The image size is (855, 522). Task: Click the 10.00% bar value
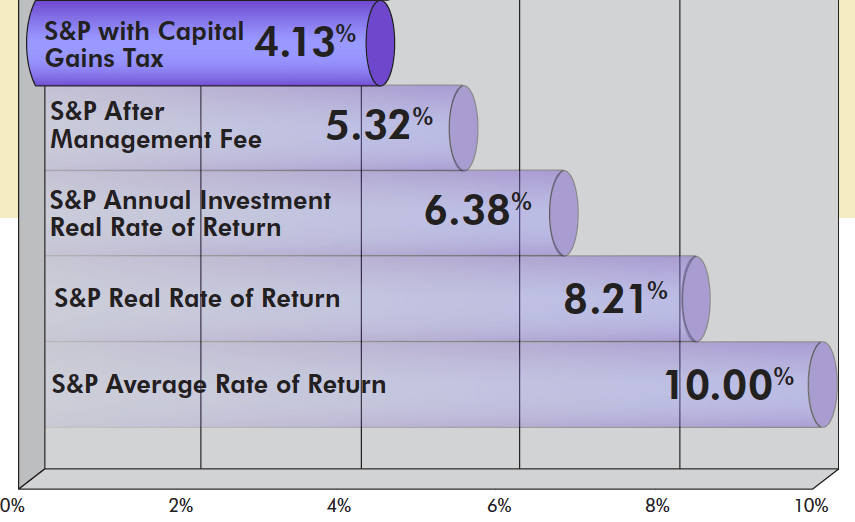[729, 384]
